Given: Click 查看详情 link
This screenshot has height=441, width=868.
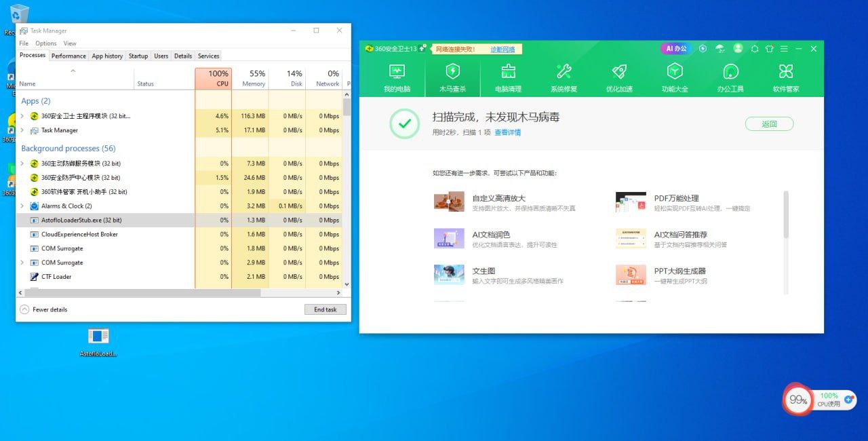Looking at the screenshot, I should click(x=507, y=132).
